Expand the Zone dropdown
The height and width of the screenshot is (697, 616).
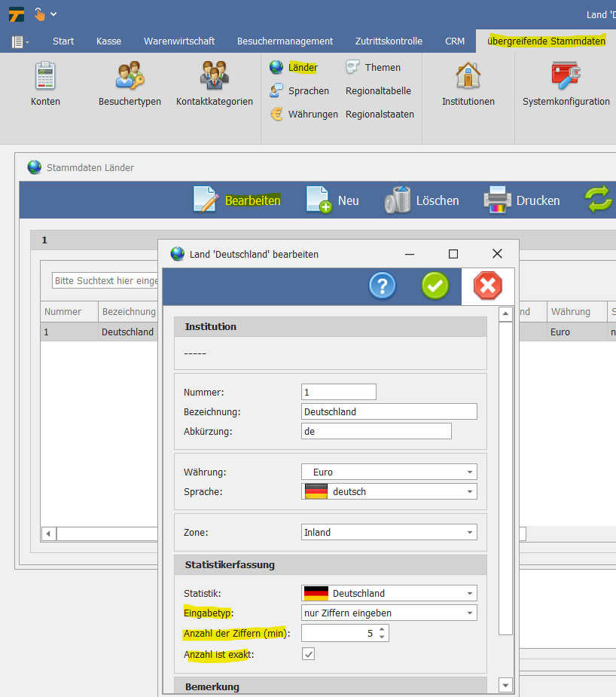470,532
